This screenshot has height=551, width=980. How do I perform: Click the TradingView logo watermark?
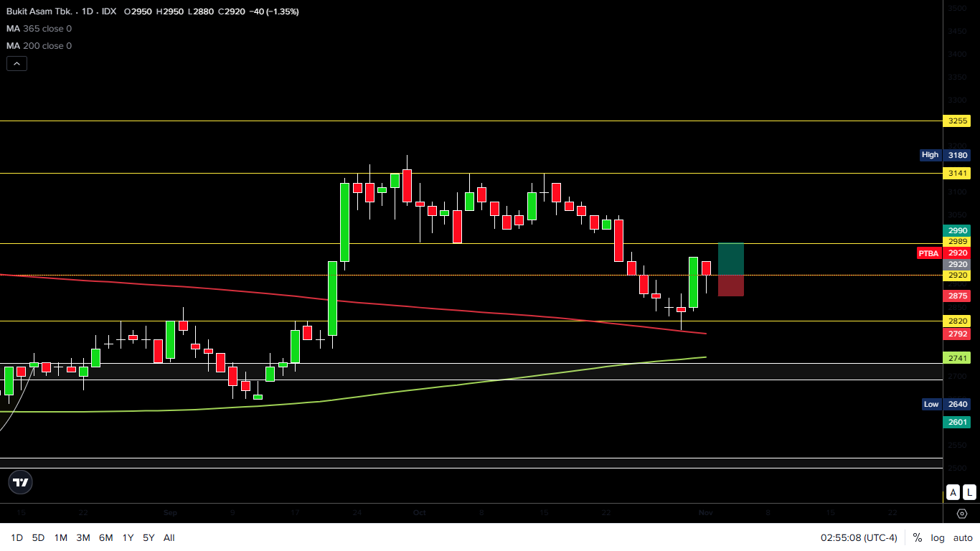[x=20, y=481]
